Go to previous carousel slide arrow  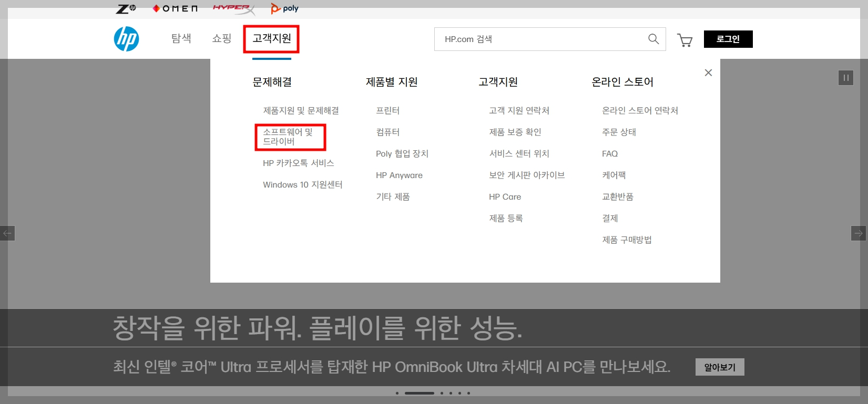[7, 233]
